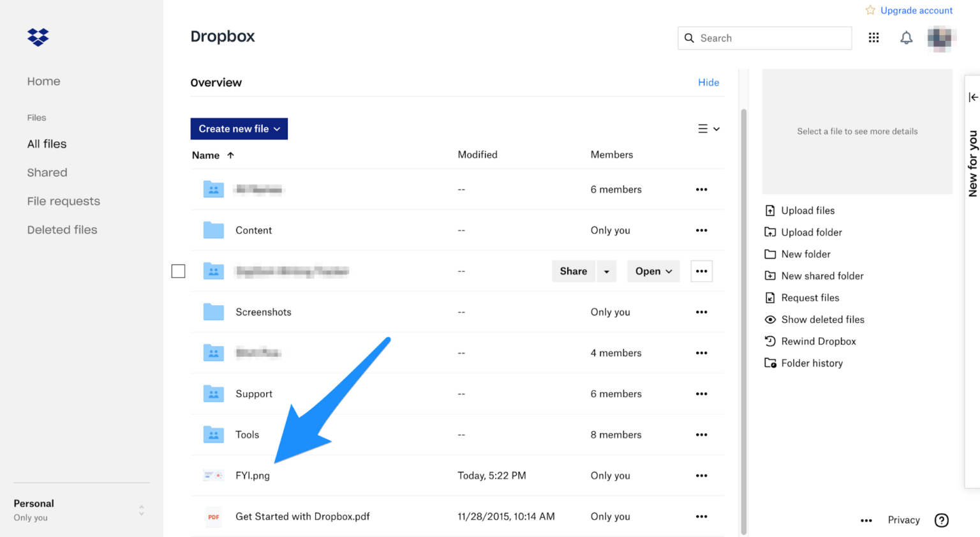Open the Support shared folder icon
The height and width of the screenshot is (537, 980).
click(214, 393)
